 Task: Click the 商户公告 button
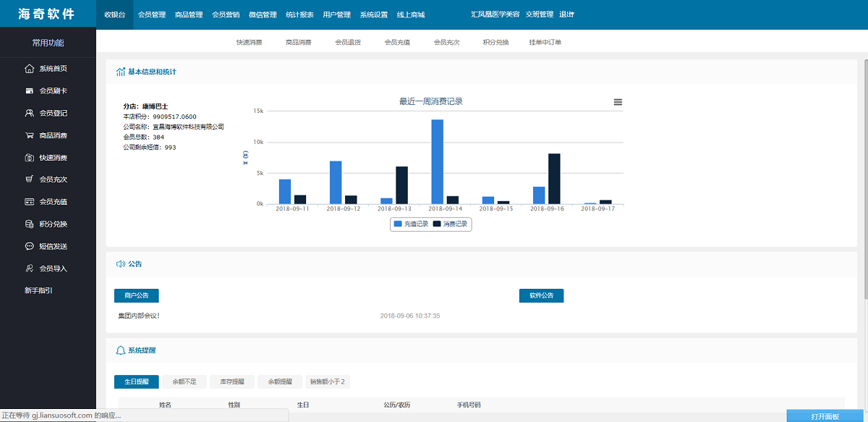click(x=136, y=295)
